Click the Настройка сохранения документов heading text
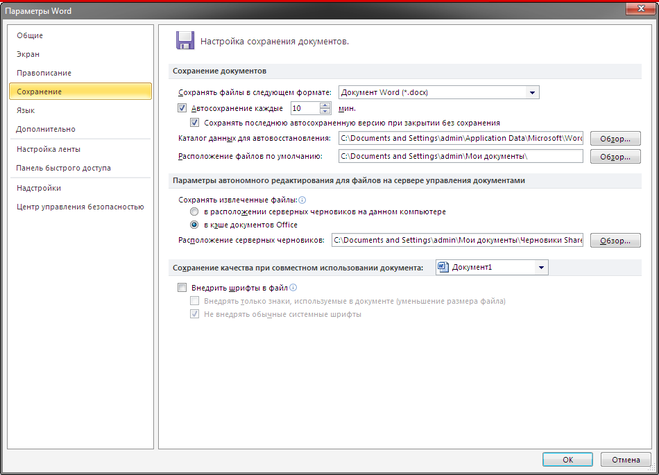 click(x=274, y=41)
